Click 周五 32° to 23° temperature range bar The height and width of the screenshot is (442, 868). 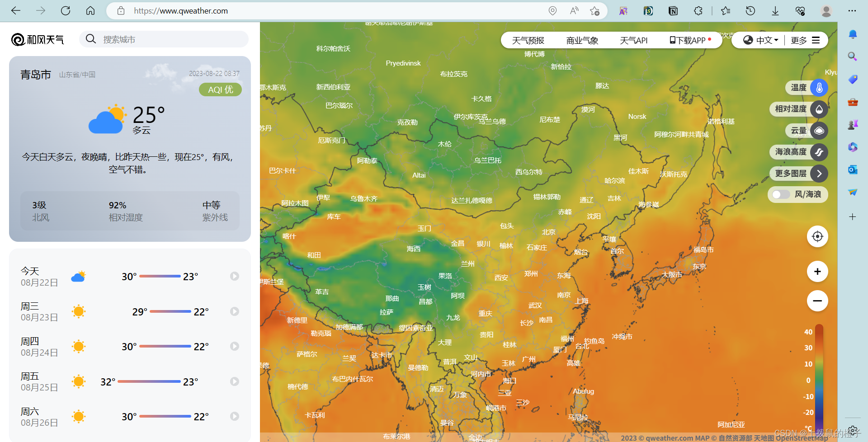(149, 381)
